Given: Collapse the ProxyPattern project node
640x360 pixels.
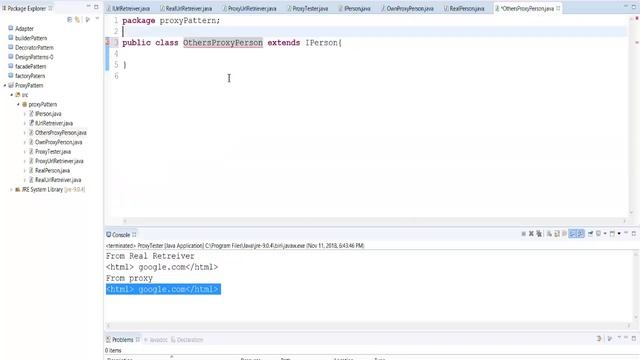Looking at the screenshot, I should pyautogui.click(x=5, y=85).
